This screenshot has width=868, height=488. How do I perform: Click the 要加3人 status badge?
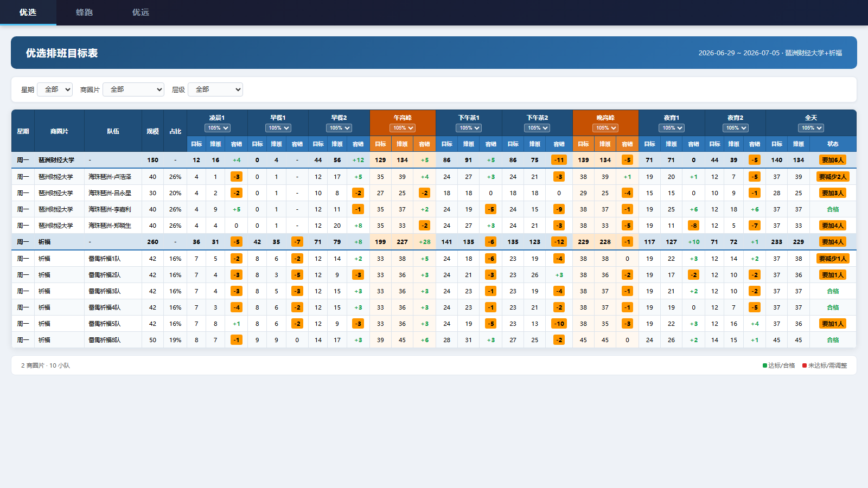tap(833, 193)
